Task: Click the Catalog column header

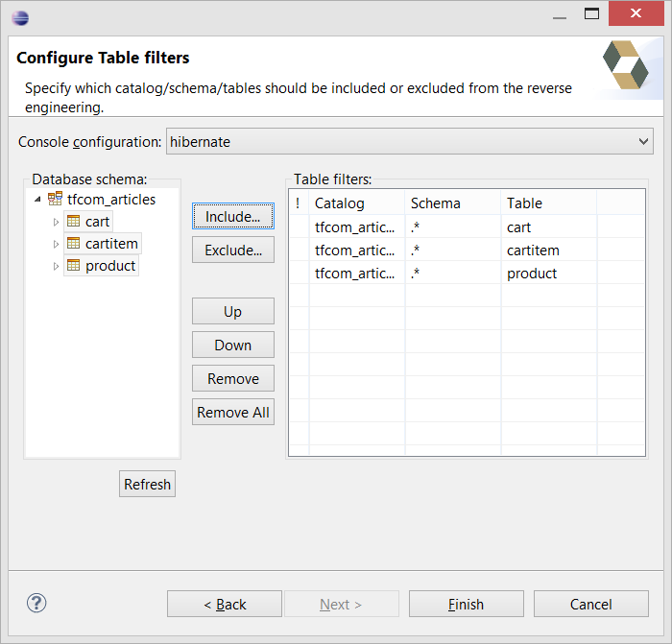Action: pos(356,203)
